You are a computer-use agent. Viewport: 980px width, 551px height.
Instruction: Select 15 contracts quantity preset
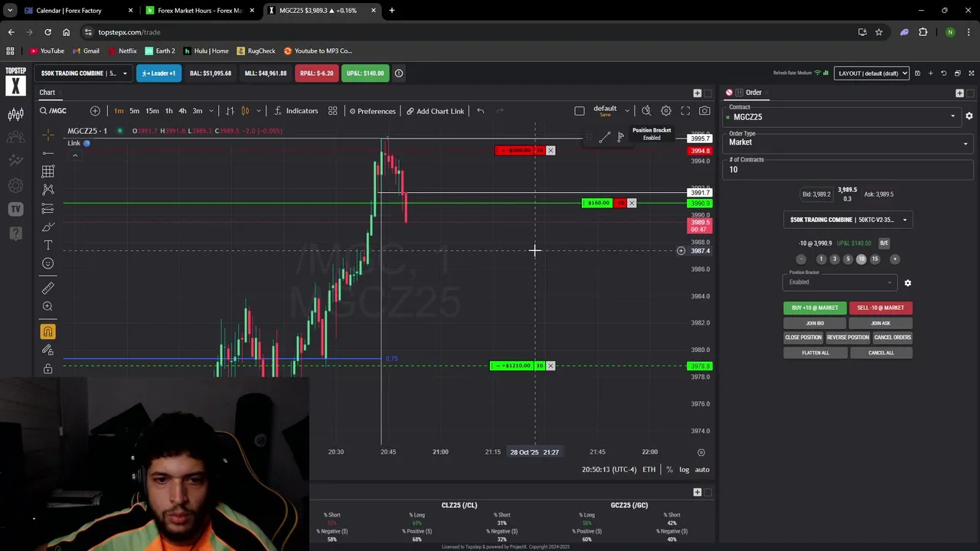[874, 259]
